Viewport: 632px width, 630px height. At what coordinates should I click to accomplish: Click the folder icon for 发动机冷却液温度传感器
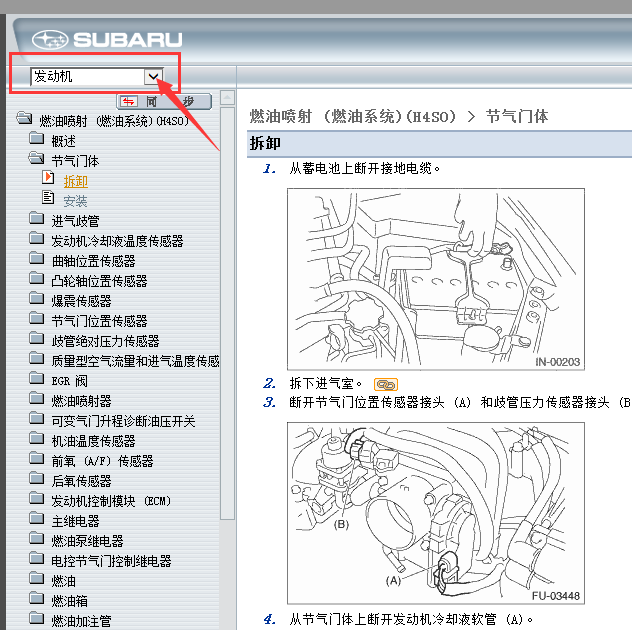tap(36, 238)
